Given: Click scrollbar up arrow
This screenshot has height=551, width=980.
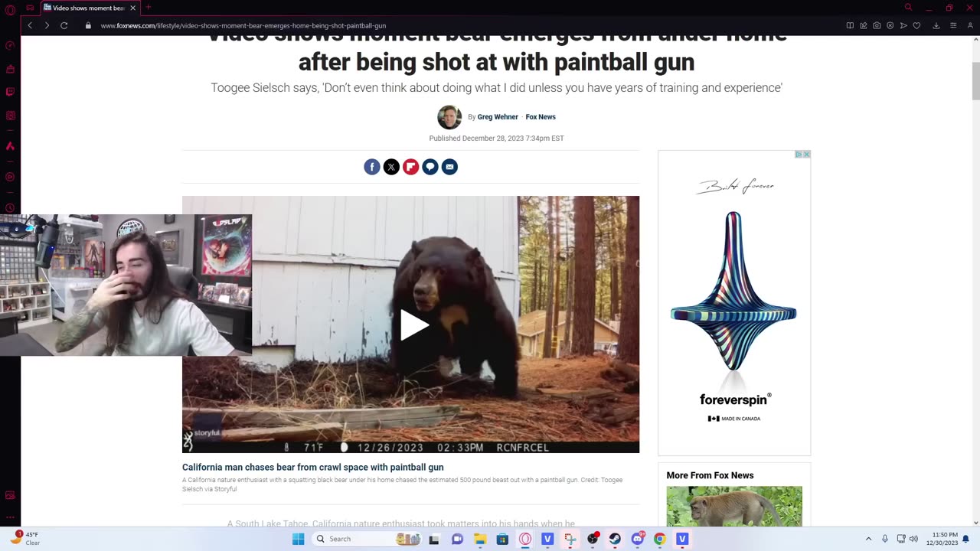Looking at the screenshot, I should pyautogui.click(x=975, y=40).
